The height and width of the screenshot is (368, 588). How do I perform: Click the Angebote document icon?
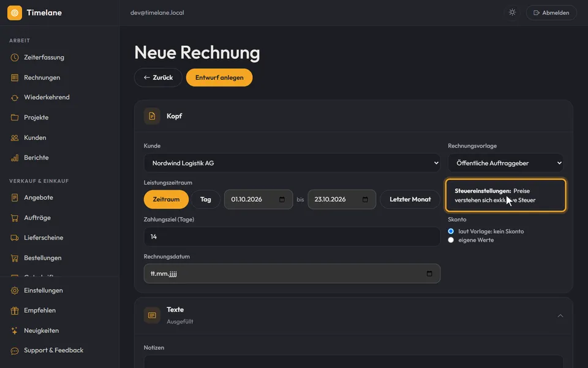coord(15,197)
